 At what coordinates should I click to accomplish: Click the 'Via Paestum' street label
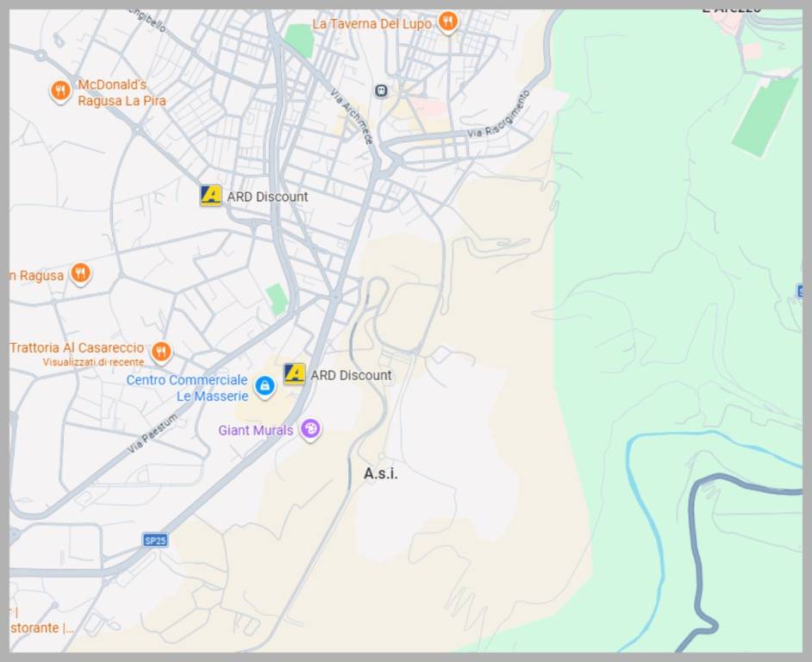[153, 434]
